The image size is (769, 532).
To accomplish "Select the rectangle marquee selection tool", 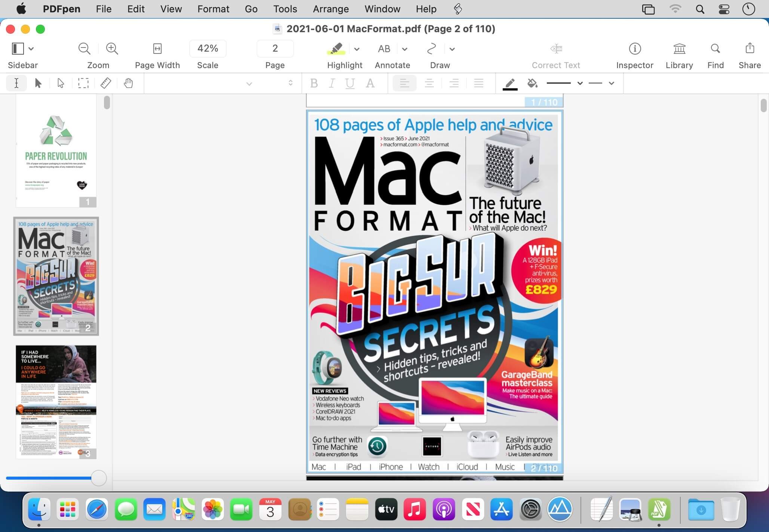I will click(83, 83).
